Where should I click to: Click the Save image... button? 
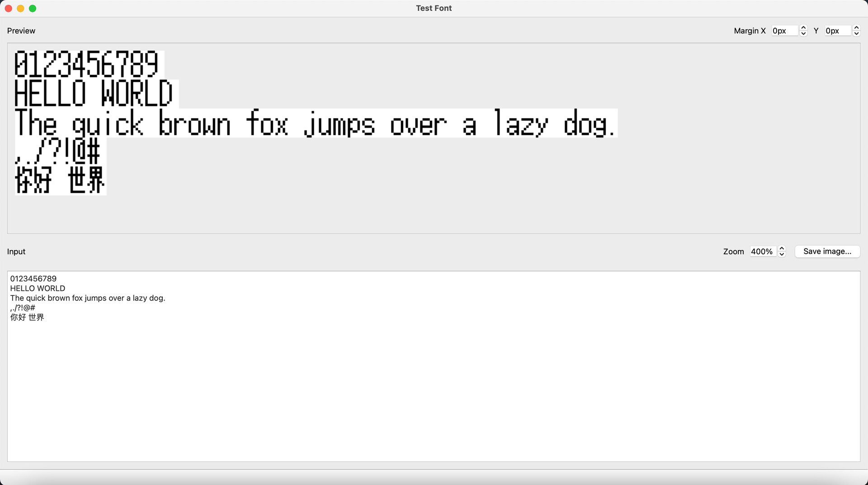tap(827, 252)
